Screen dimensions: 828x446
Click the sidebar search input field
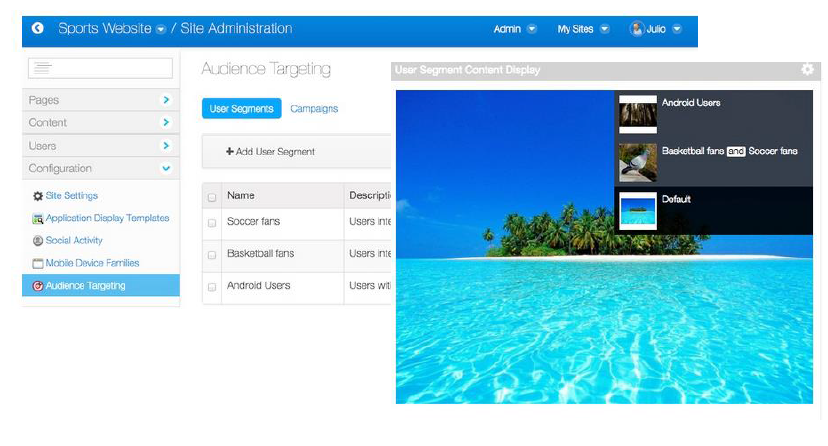pyautogui.click(x=100, y=68)
